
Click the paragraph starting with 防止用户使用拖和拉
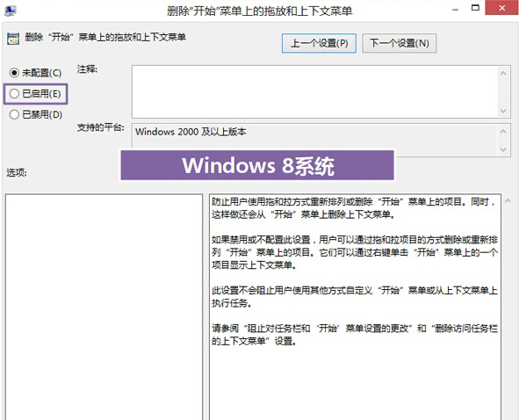point(354,208)
